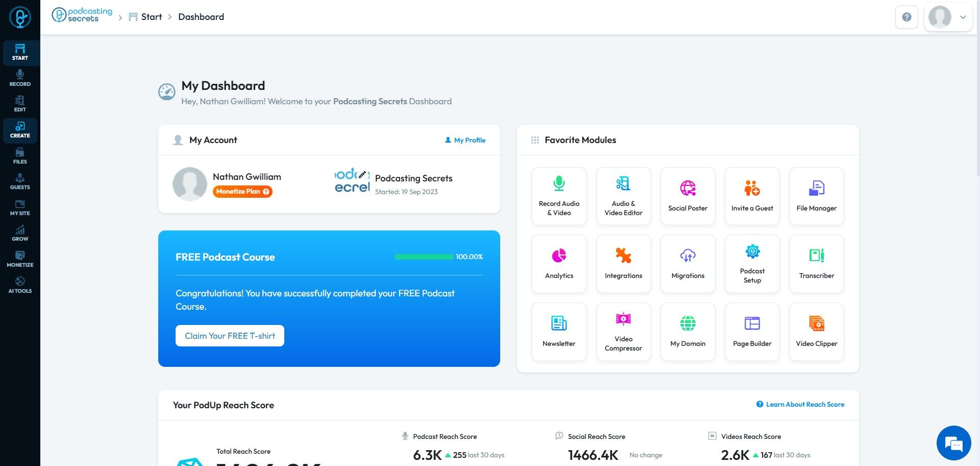
Task: Open Monetize Plan badge help
Action: click(x=266, y=192)
